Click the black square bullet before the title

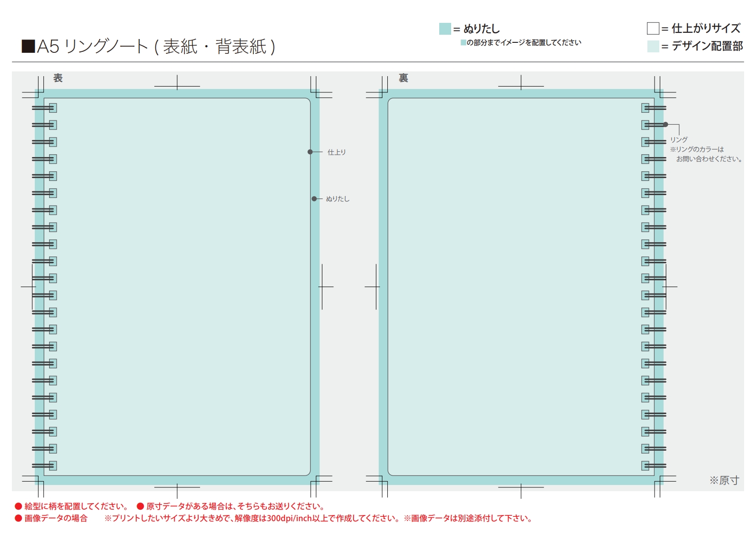pos(28,46)
